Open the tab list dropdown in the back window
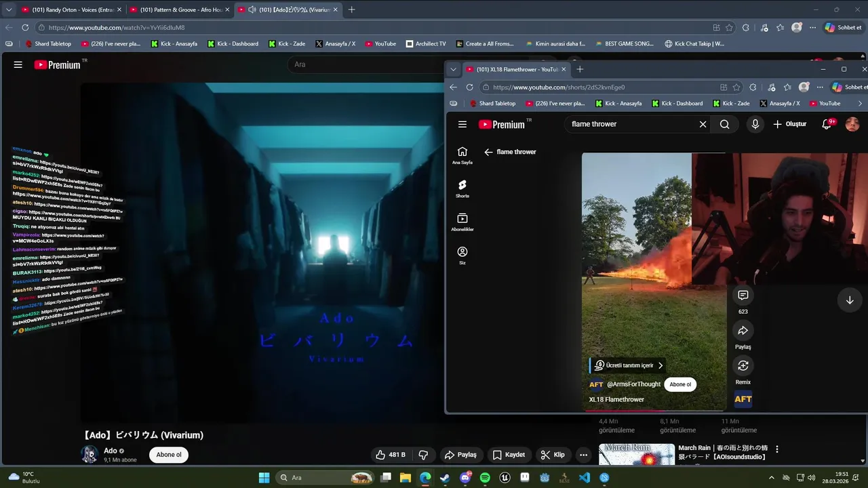This screenshot has height=488, width=868. point(8,9)
